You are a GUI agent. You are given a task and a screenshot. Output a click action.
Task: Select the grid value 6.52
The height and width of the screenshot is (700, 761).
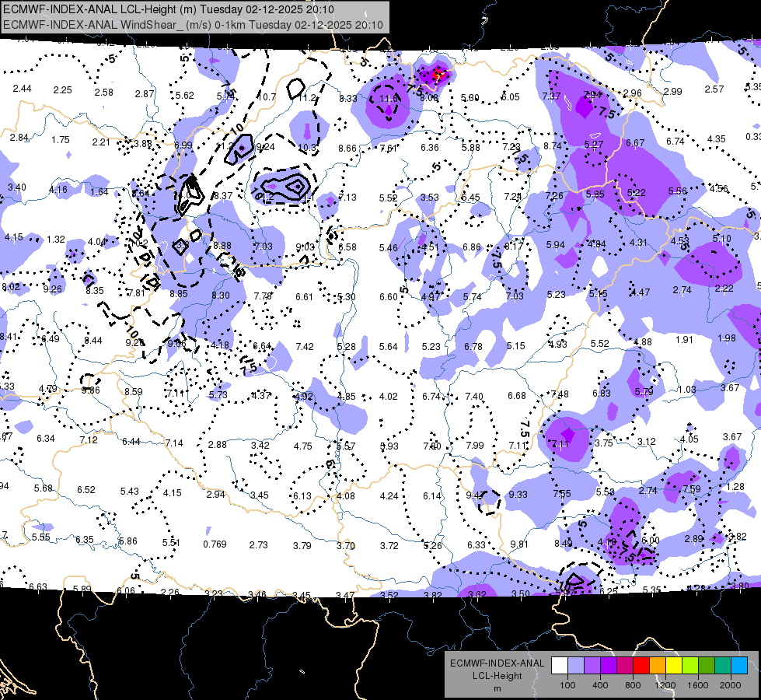86,490
